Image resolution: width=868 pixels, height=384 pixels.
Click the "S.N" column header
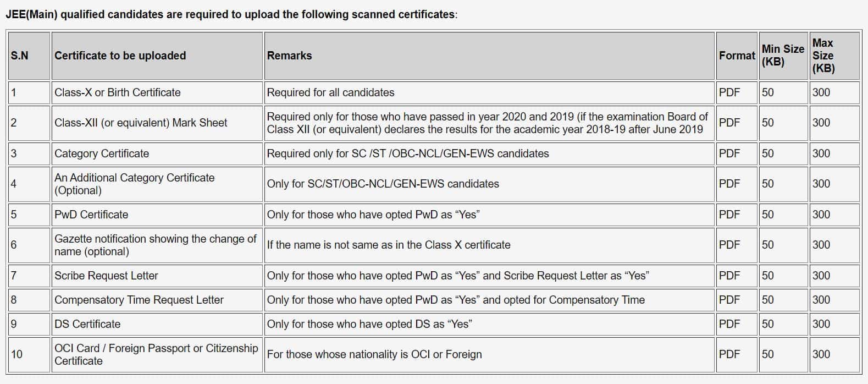click(x=19, y=56)
